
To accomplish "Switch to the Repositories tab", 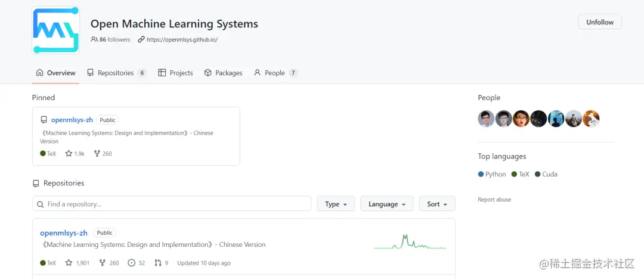I will (x=117, y=73).
